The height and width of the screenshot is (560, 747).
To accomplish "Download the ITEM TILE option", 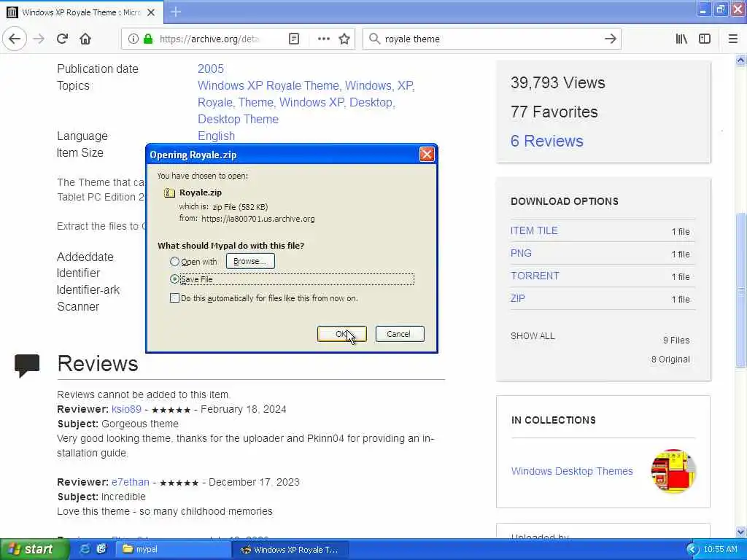I will [534, 230].
